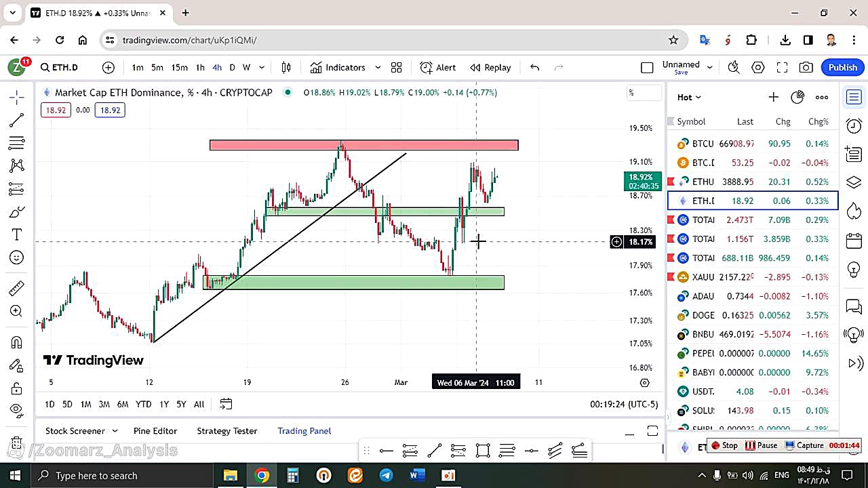868x488 pixels.
Task: Open the object tree layers panel
Action: tap(854, 182)
